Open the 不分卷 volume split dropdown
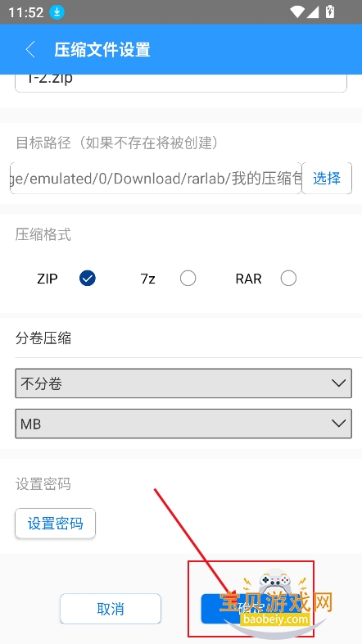The image size is (362, 644). (183, 383)
